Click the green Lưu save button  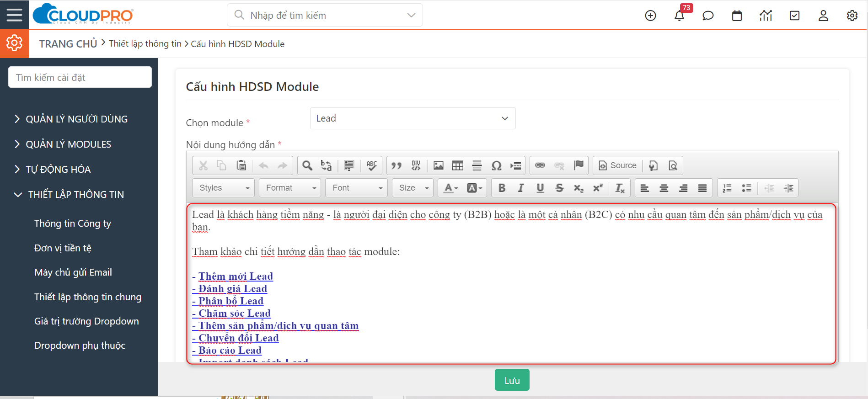[512, 380]
